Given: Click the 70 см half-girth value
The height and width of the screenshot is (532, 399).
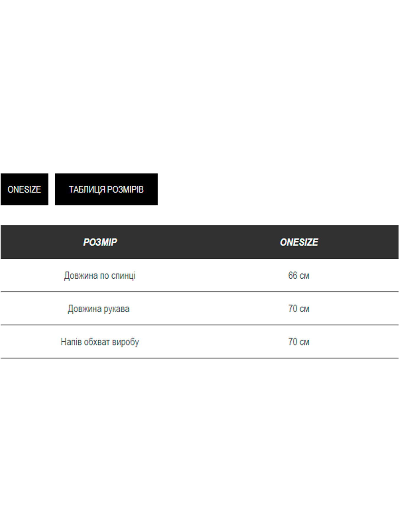Looking at the screenshot, I should point(299,342).
